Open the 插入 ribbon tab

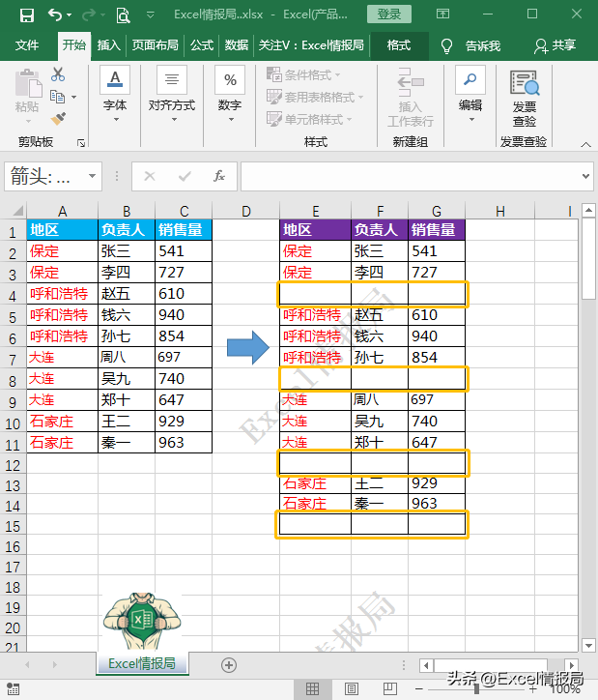109,45
